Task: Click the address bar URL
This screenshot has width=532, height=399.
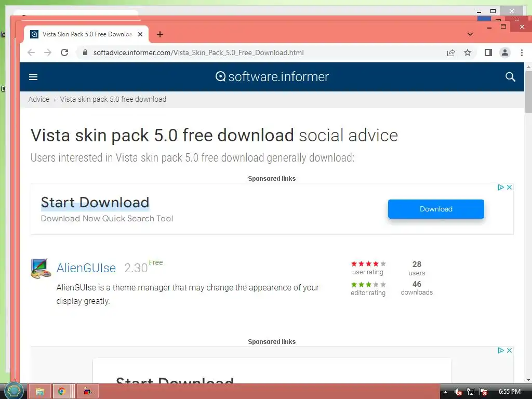Action: (x=198, y=52)
